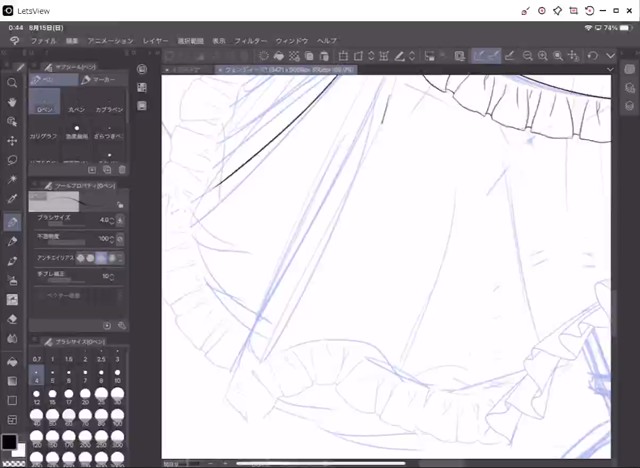Select the Fill bucket tool

(x=12, y=362)
